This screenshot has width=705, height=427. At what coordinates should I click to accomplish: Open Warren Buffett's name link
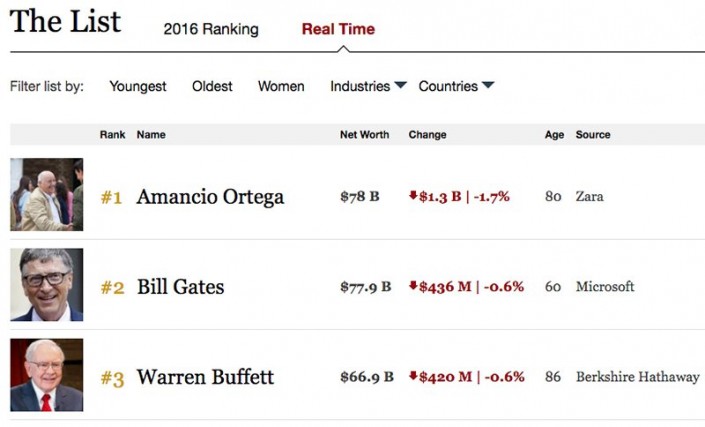point(205,378)
